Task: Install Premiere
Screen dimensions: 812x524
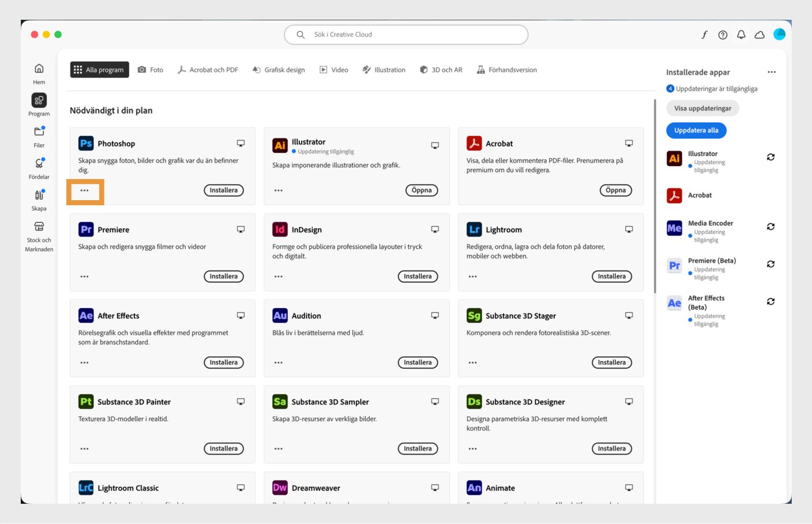Action: tap(224, 277)
